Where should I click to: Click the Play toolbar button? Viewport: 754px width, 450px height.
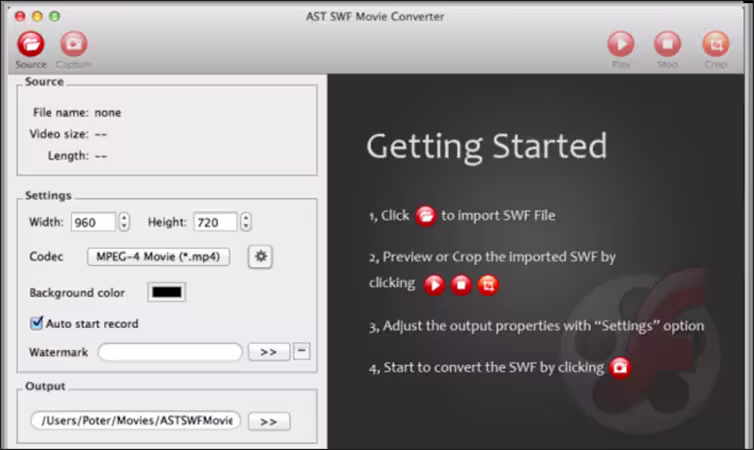(621, 44)
